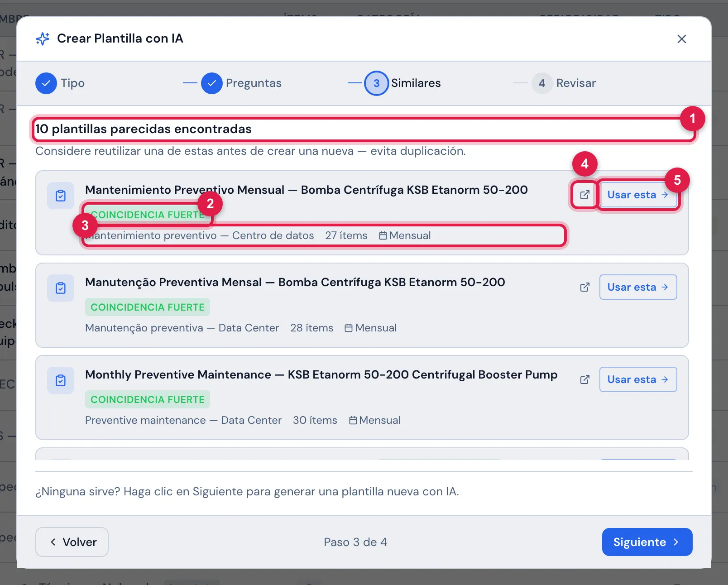Use the Mantenimiento Preventivo Mensual template

pos(638,195)
